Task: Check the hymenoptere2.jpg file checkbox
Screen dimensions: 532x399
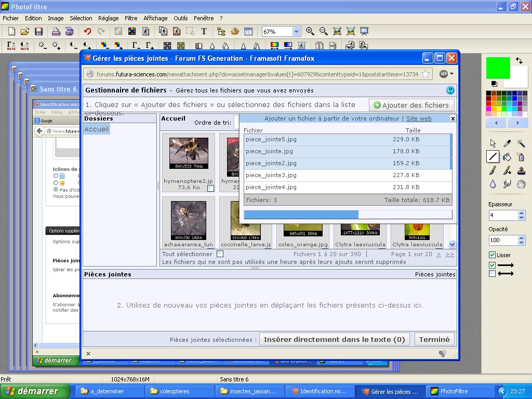Action: click(210, 188)
